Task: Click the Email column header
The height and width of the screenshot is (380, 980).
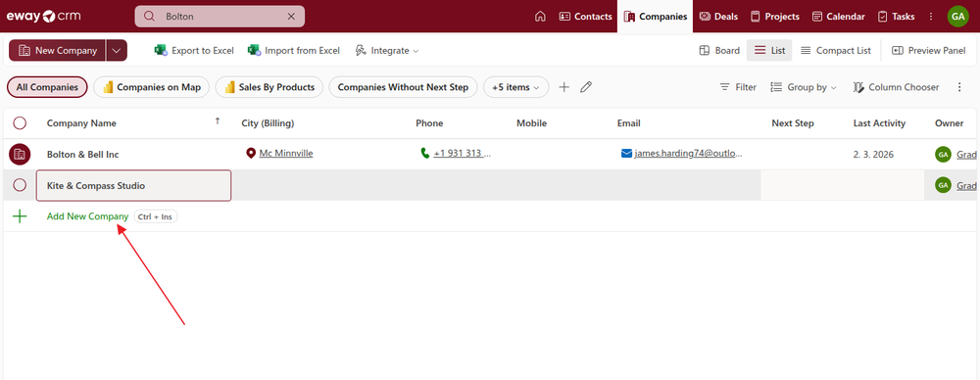Action: point(629,123)
